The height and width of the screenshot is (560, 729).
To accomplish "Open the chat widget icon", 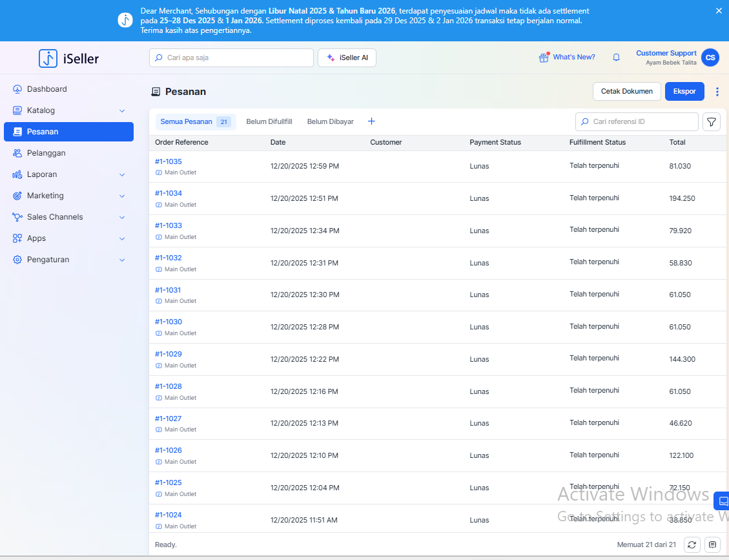I will [723, 501].
